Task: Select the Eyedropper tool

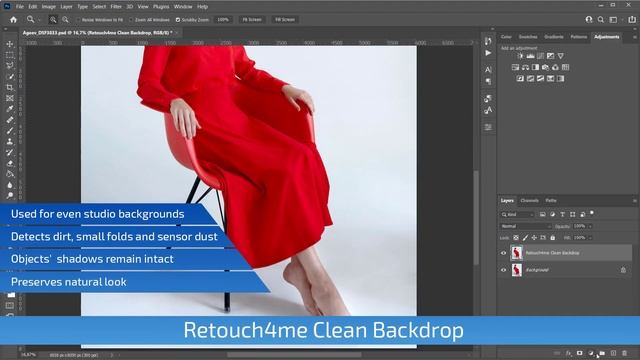Action: (10, 109)
